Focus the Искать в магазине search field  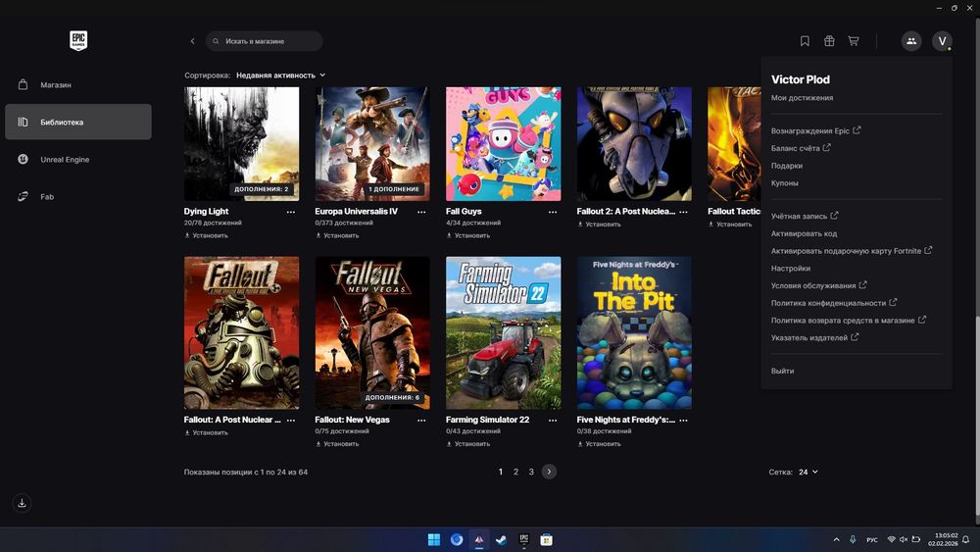(x=265, y=41)
